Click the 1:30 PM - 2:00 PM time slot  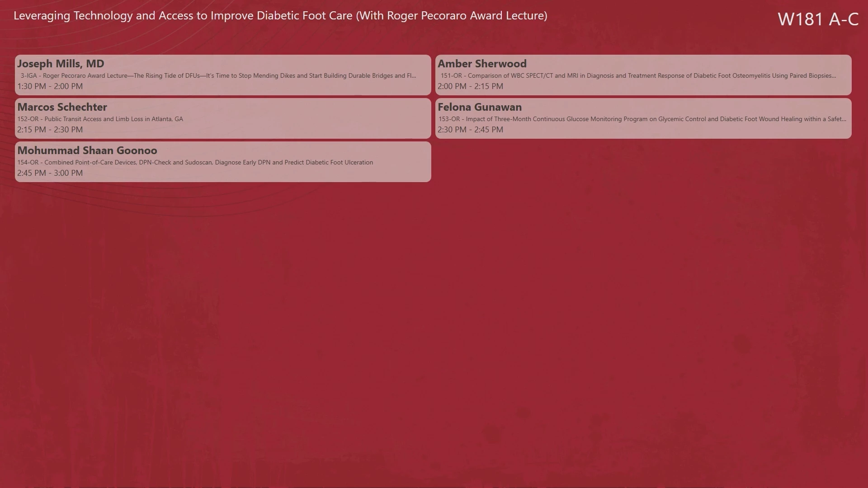pyautogui.click(x=50, y=86)
